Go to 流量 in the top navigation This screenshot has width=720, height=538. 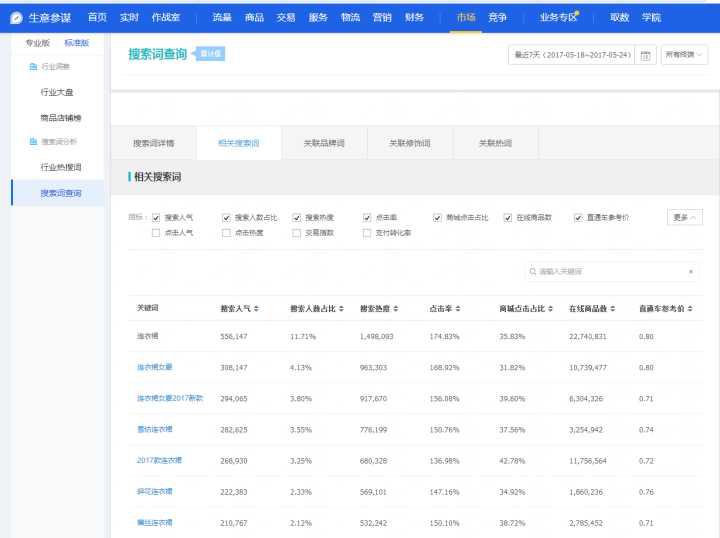pos(222,17)
